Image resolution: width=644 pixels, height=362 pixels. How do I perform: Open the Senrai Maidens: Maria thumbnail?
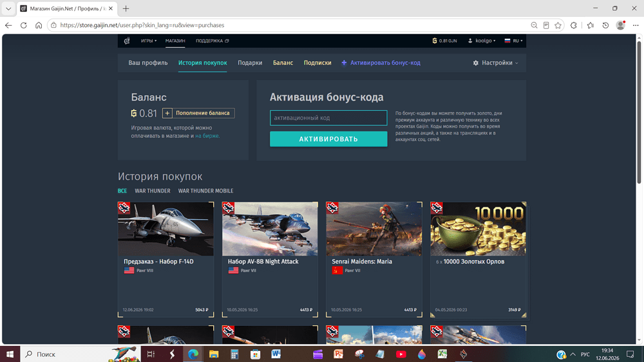[x=374, y=229]
